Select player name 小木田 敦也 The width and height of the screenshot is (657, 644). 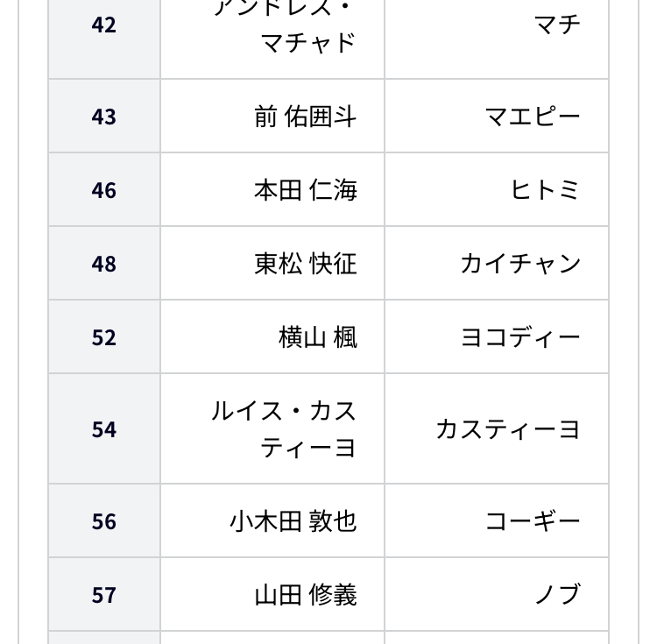pyautogui.click(x=293, y=521)
